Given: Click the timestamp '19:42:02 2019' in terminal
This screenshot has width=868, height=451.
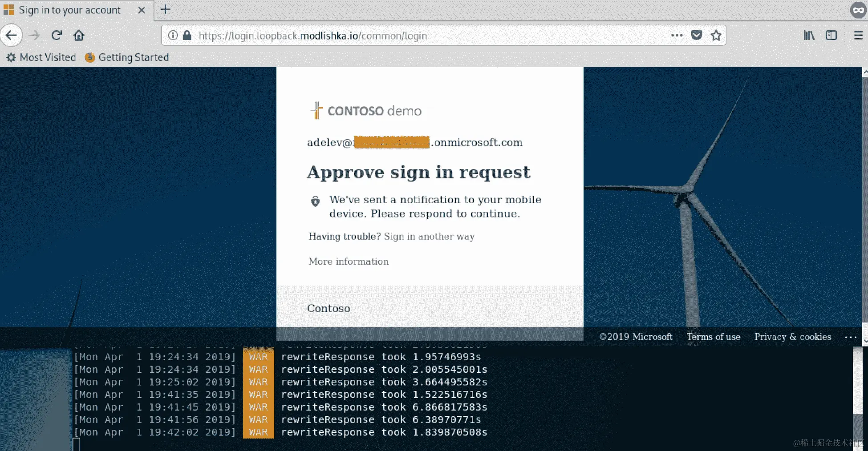Looking at the screenshot, I should 189,432.
